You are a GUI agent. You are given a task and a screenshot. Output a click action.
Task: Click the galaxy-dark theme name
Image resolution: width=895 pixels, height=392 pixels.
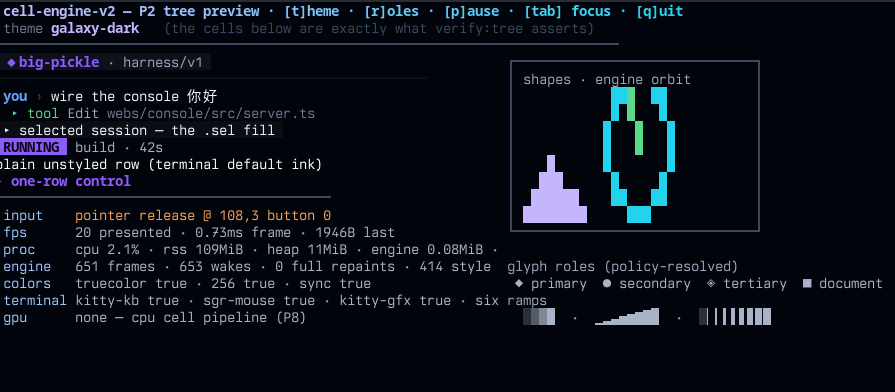95,29
